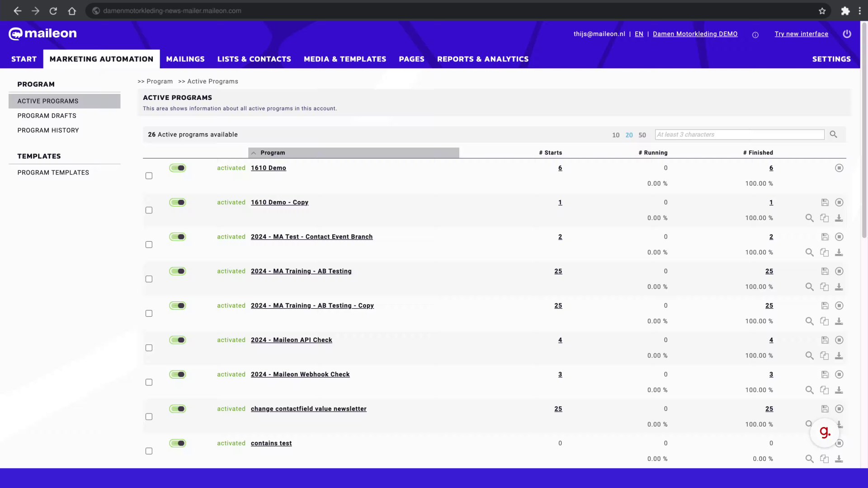Click the Starts count 25 for change contactfield newsletter
The width and height of the screenshot is (868, 488).
coord(558,409)
